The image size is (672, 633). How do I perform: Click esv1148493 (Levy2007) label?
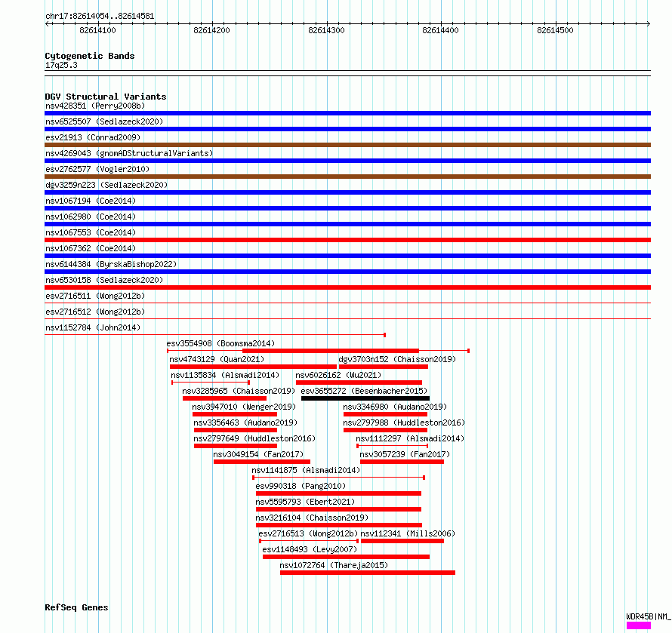click(x=310, y=549)
